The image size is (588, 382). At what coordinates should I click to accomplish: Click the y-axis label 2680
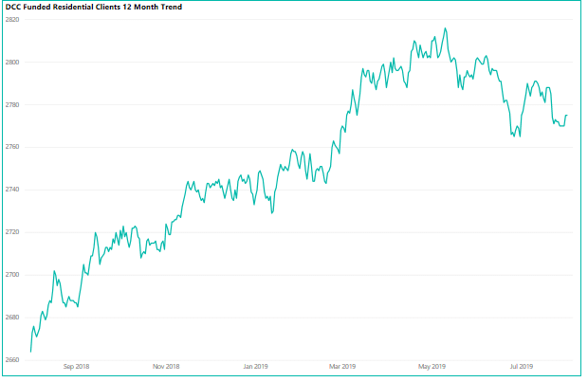pos(12,318)
